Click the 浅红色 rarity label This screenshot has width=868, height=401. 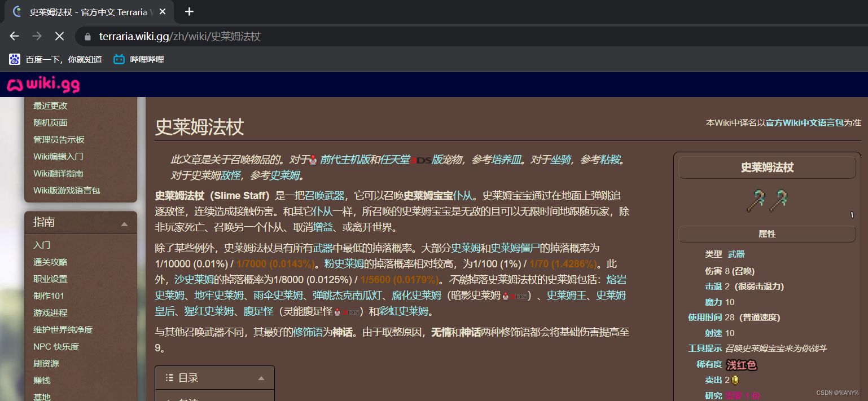pyautogui.click(x=742, y=365)
